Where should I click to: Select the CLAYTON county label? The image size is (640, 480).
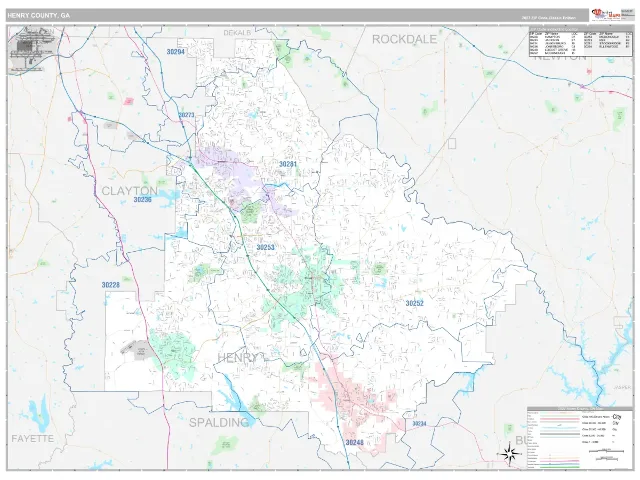click(x=129, y=191)
